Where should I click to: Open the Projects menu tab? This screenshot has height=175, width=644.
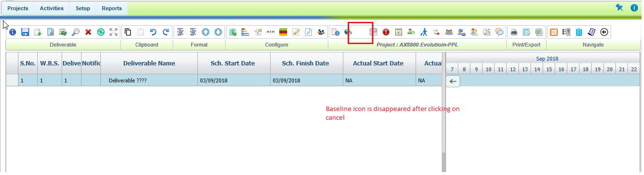[18, 8]
